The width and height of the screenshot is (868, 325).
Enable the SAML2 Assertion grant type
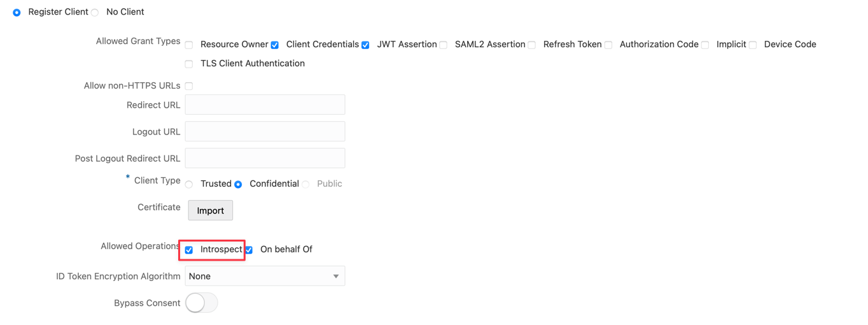pyautogui.click(x=444, y=45)
